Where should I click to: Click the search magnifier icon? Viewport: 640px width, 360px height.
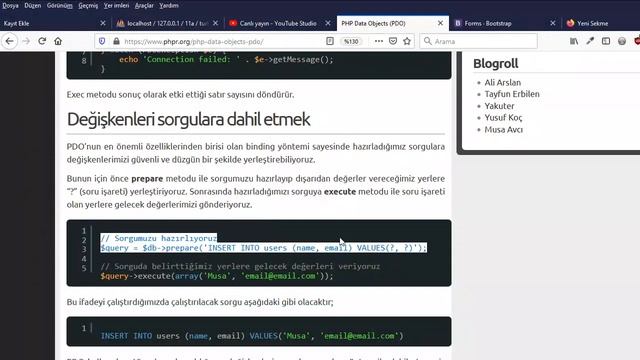tap(427, 41)
